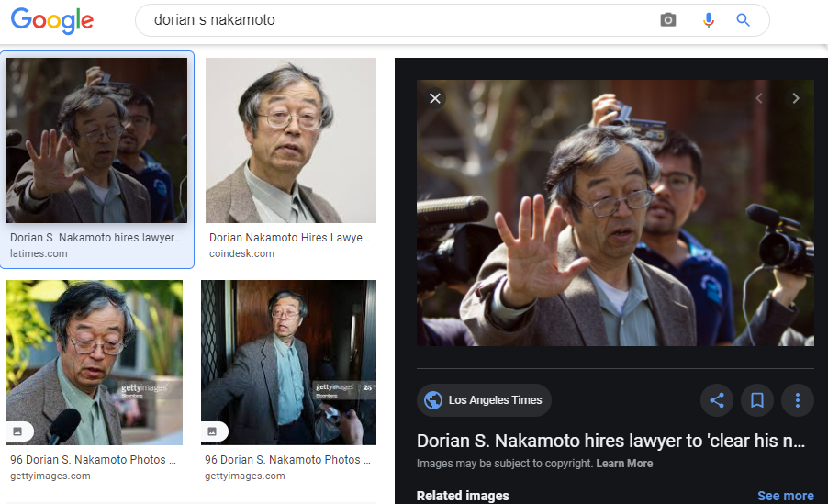Click the Learn More copyright link
This screenshot has width=828, height=504.
coord(624,464)
